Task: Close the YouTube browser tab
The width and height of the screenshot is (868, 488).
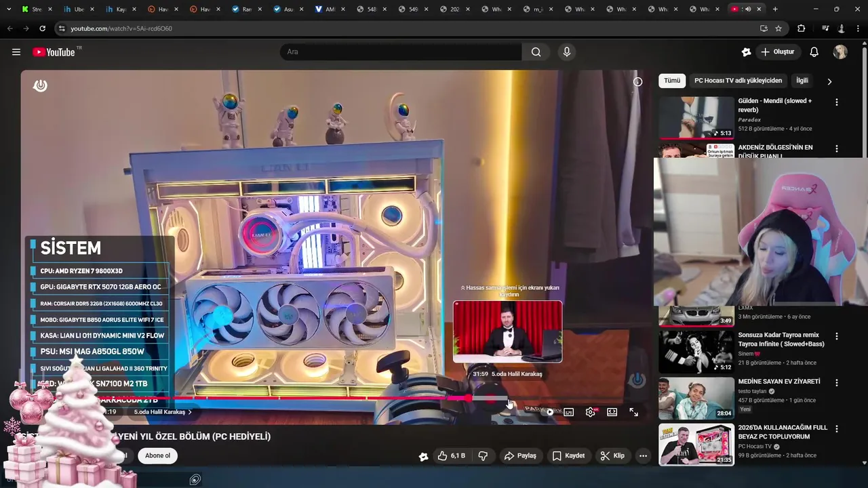Action: 759,9
